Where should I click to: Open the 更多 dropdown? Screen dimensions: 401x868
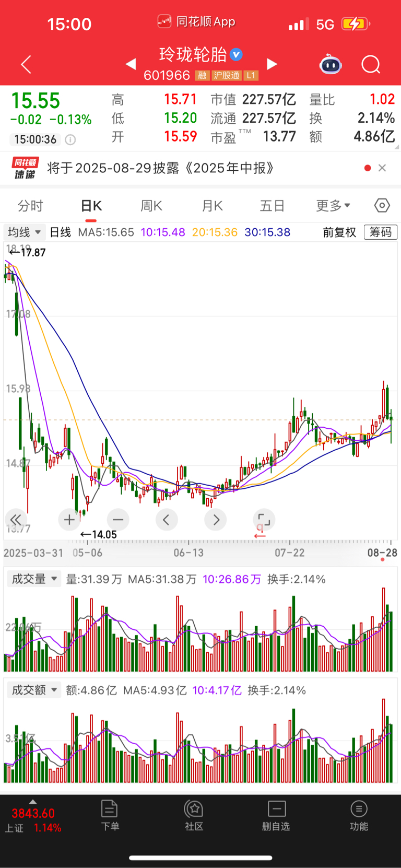pyautogui.click(x=333, y=206)
